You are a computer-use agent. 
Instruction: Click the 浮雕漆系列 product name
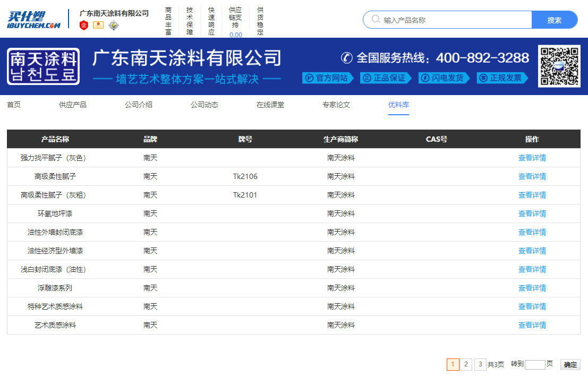click(x=55, y=288)
